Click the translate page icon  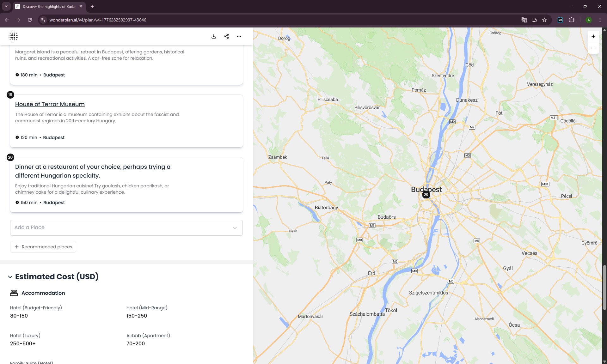coord(524,20)
